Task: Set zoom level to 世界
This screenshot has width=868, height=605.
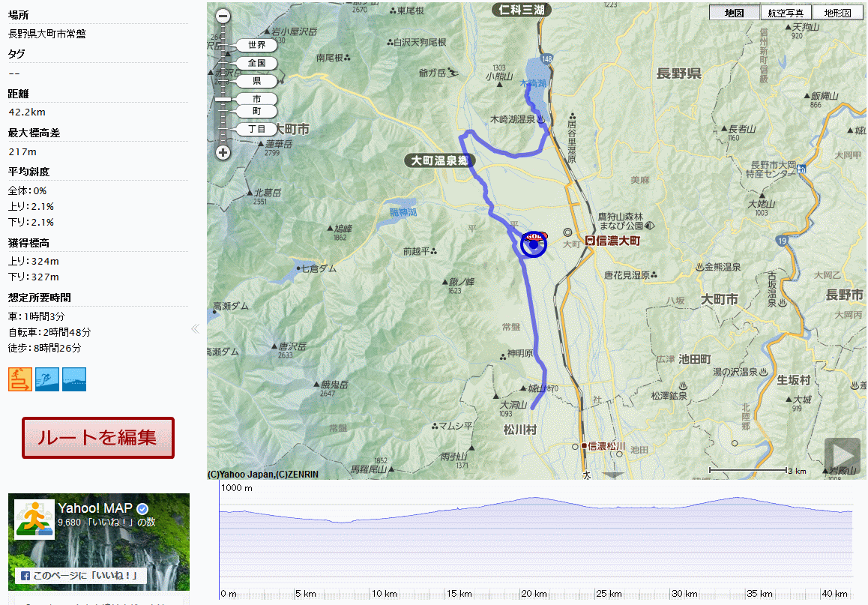Action: pos(256,45)
